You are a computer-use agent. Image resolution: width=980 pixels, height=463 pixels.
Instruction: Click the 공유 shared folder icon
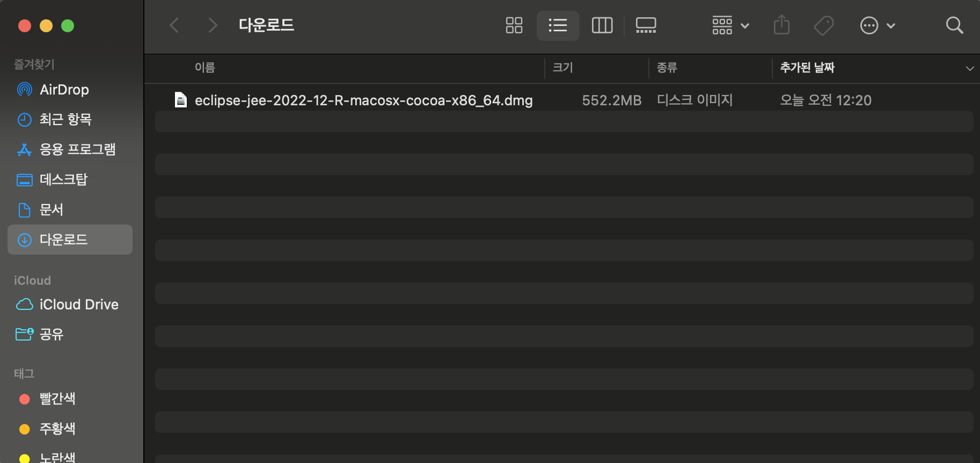[x=25, y=335]
